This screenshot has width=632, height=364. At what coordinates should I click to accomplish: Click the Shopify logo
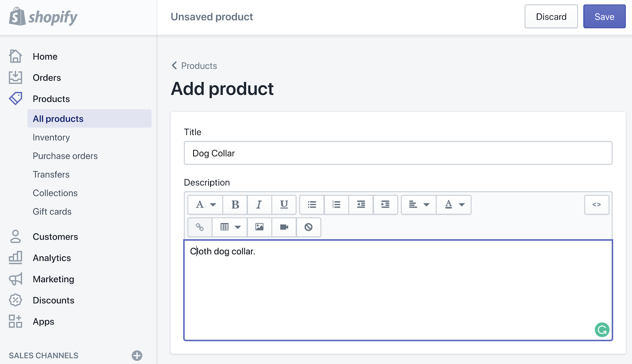(43, 17)
